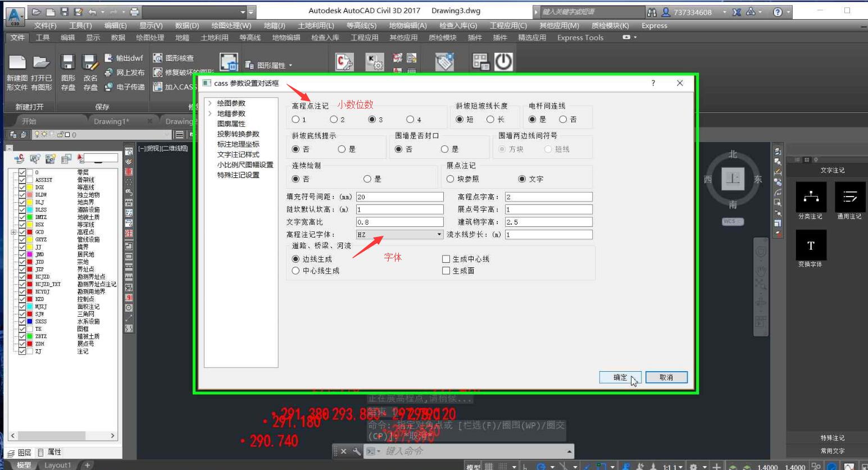868x470 pixels.
Task: Select 块参照 for 展点注记
Action: tap(451, 179)
